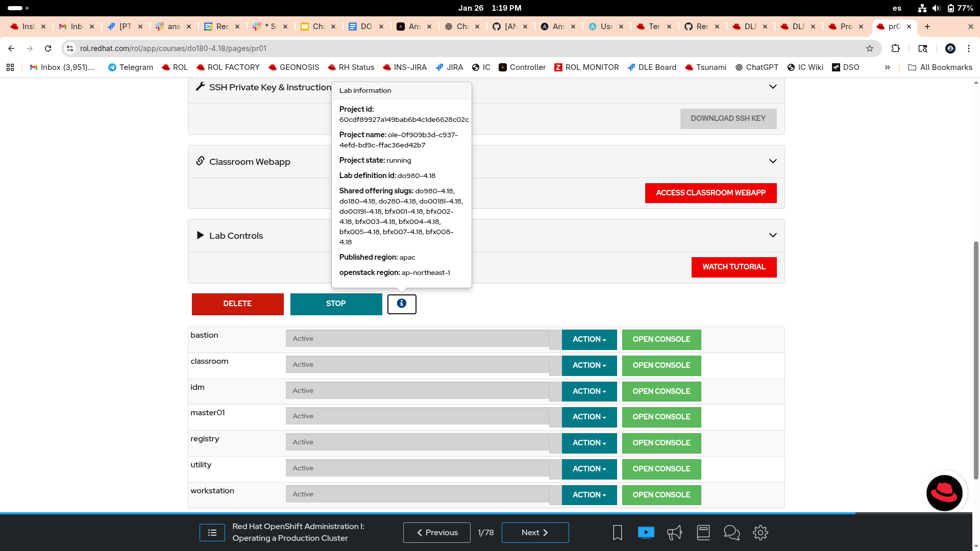The image size is (980, 551).
Task: Open the chat bubbles icon
Action: coord(731,533)
